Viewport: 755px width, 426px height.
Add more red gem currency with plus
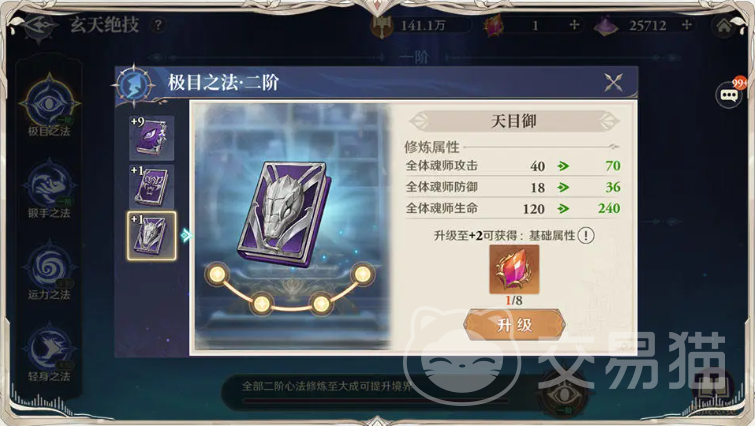574,25
